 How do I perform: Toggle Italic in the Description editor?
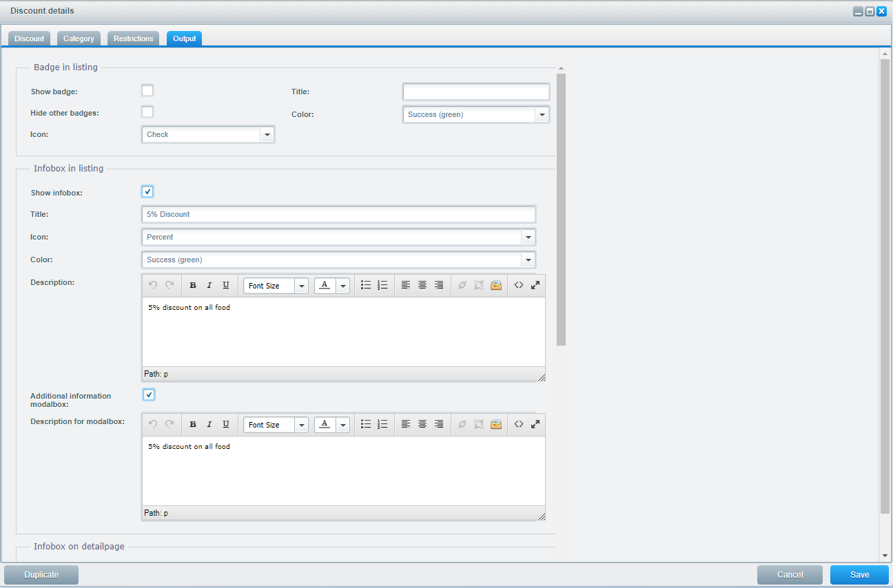pyautogui.click(x=209, y=286)
